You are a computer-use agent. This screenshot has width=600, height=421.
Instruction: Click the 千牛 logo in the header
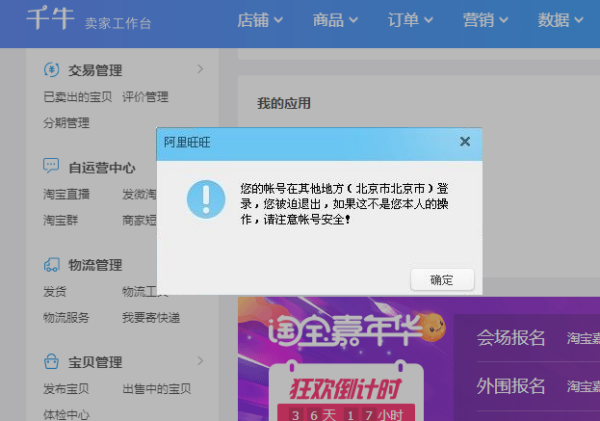[50, 18]
